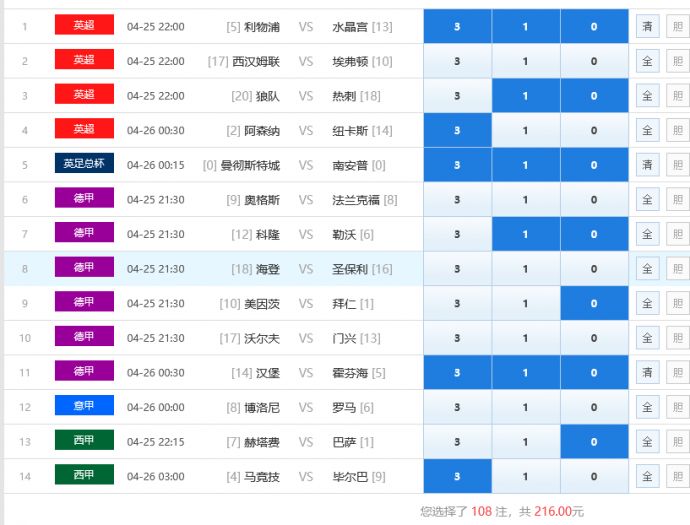Toggle the 1 pick for 马竞技 vs 毕尔巴
The image size is (690, 525).
(x=525, y=477)
